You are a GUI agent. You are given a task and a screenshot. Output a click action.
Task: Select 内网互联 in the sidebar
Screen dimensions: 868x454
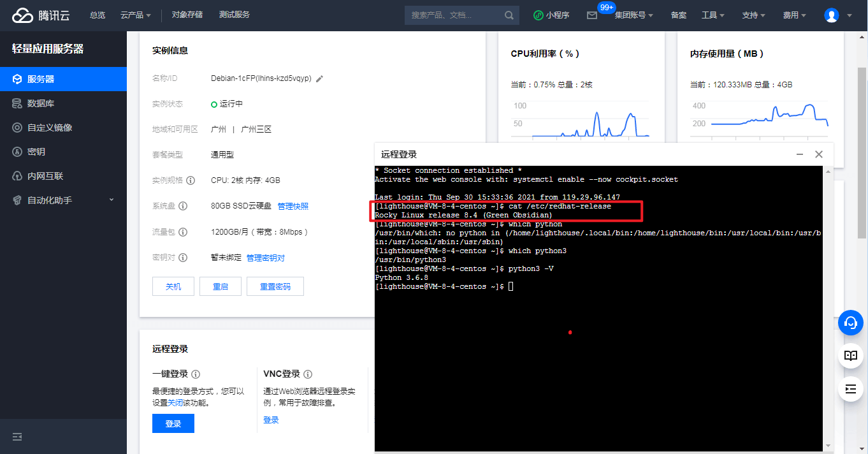point(63,176)
